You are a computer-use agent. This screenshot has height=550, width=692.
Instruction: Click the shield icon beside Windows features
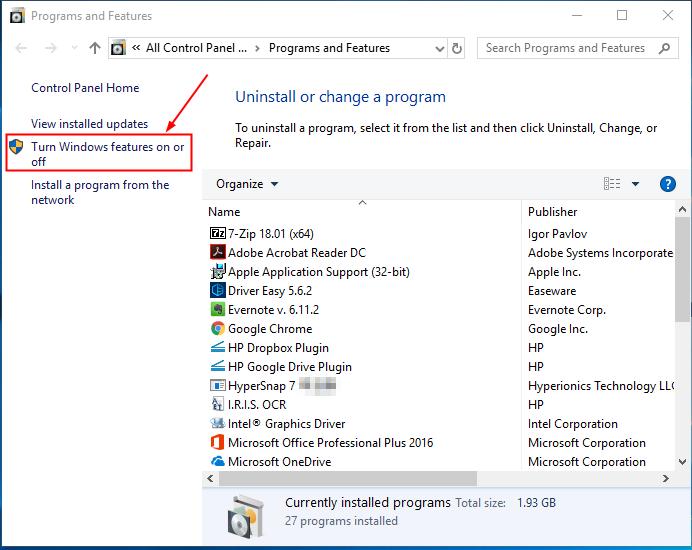(16, 147)
